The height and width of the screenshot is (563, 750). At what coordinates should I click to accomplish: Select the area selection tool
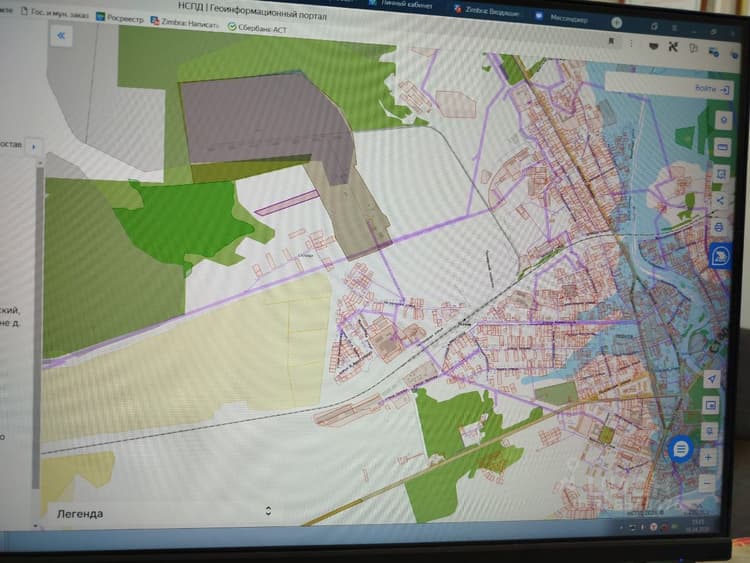pos(722,174)
